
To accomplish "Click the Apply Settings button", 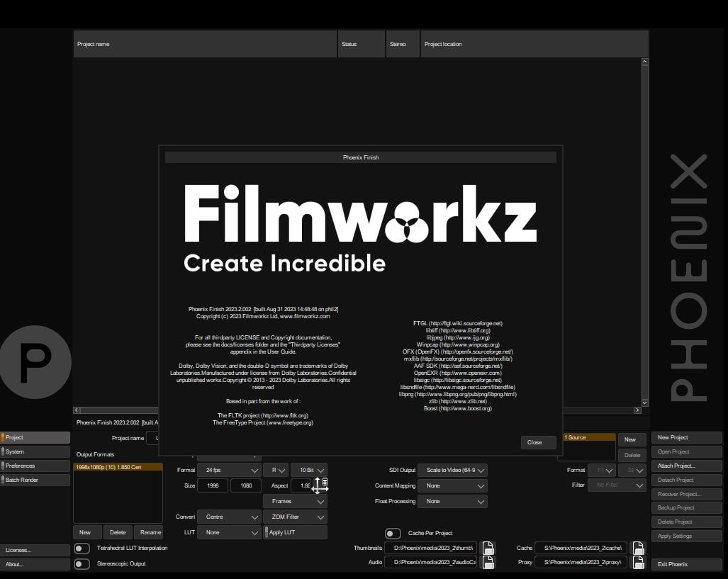I will tap(687, 536).
